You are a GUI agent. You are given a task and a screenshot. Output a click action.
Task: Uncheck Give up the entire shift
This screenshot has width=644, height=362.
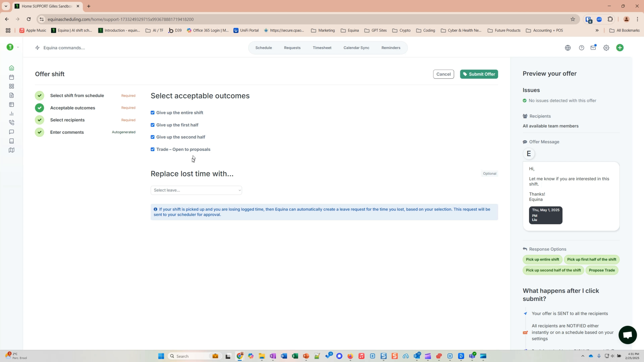tap(153, 112)
